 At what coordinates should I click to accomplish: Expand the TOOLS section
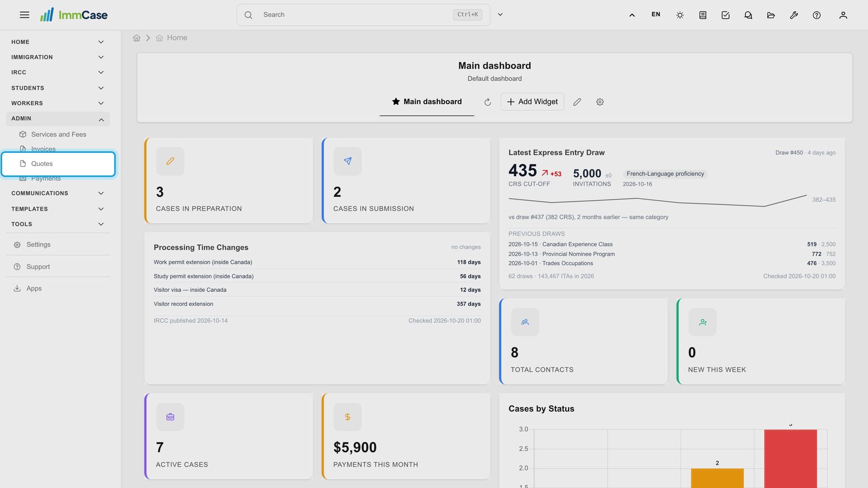tap(58, 224)
